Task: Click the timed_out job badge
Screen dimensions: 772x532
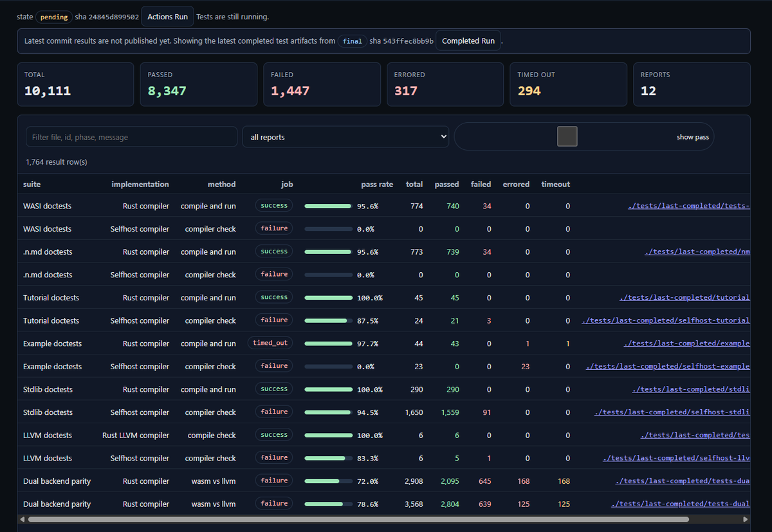Action: click(270, 343)
